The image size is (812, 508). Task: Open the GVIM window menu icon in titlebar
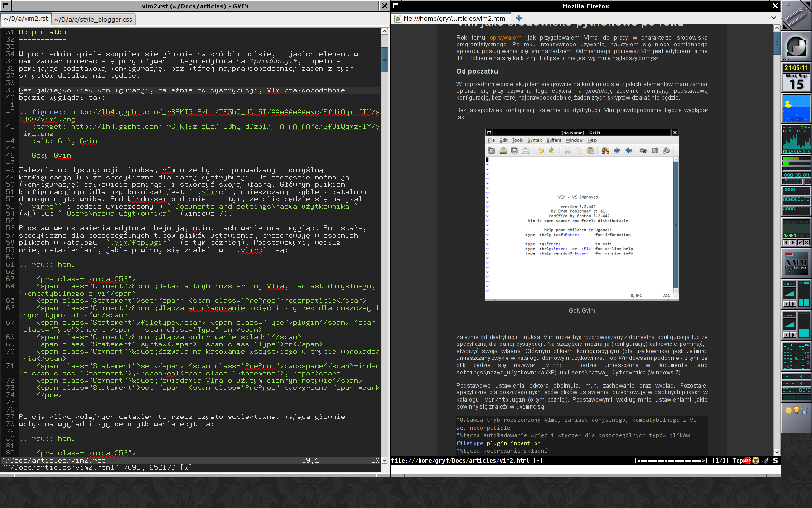click(6, 6)
